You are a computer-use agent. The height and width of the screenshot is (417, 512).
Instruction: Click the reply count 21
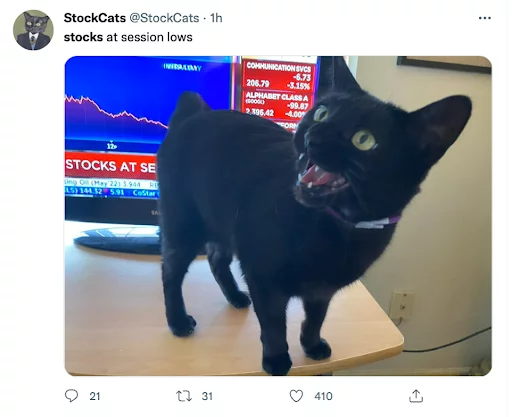point(95,396)
